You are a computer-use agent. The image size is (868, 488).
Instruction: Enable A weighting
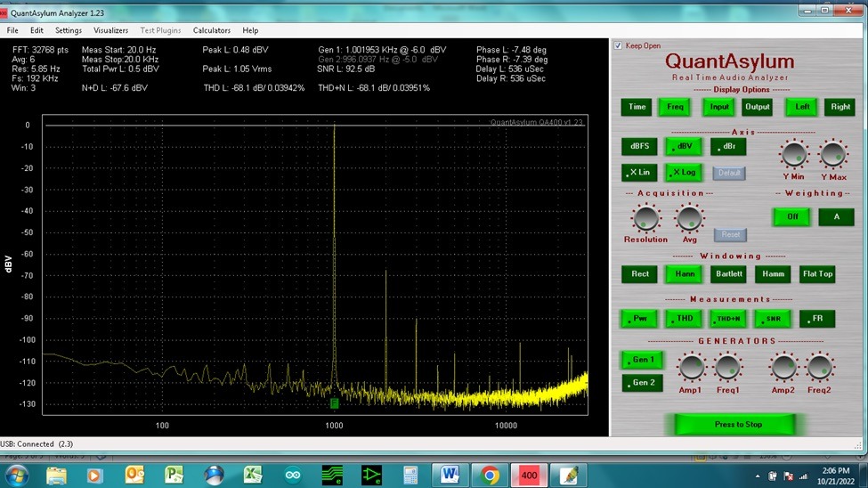(837, 216)
